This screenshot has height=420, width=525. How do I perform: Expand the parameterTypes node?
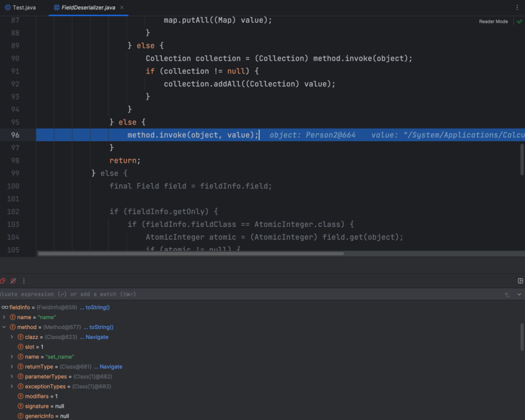pyautogui.click(x=12, y=377)
